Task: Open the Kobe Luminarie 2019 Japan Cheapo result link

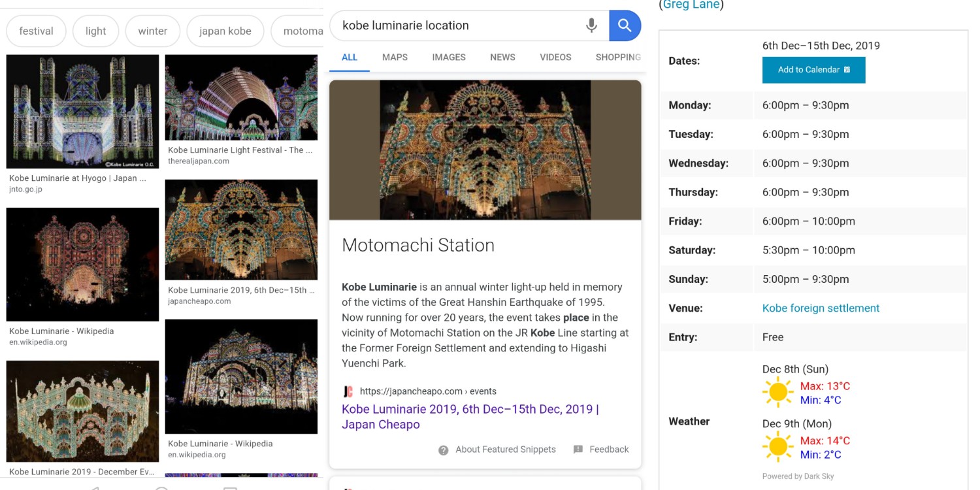Action: (470, 417)
